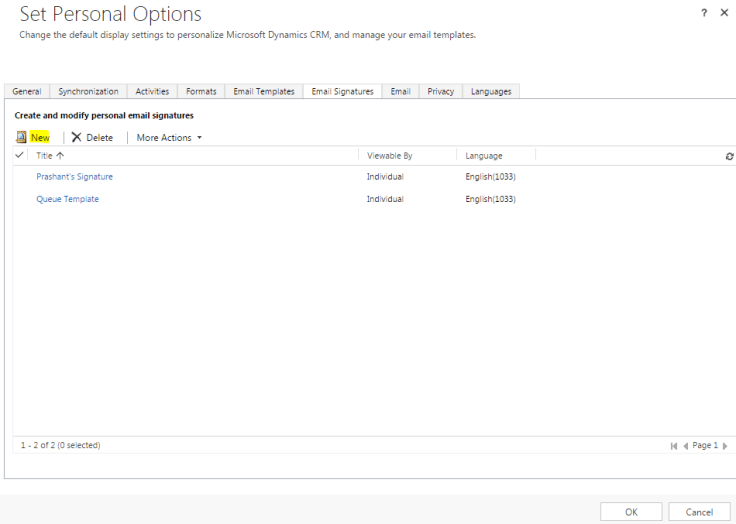Click the Cancel button
The height and width of the screenshot is (524, 736).
coord(699,511)
